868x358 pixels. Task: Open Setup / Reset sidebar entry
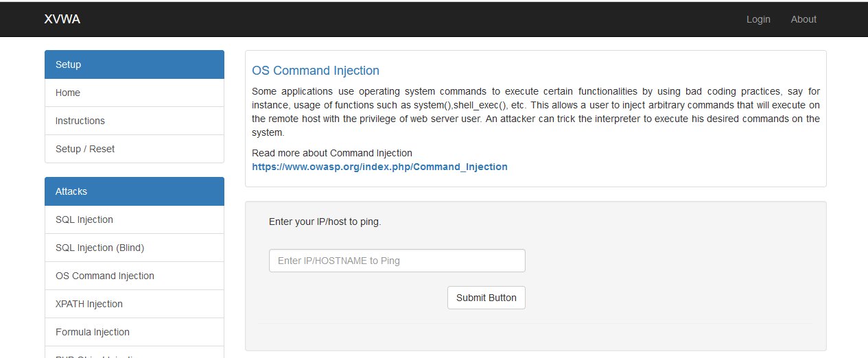(134, 149)
